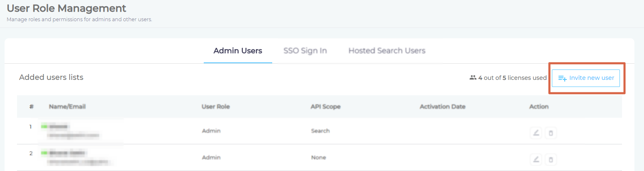Edit the second user in the list
Screen dimensions: 644x171
coord(536,159)
